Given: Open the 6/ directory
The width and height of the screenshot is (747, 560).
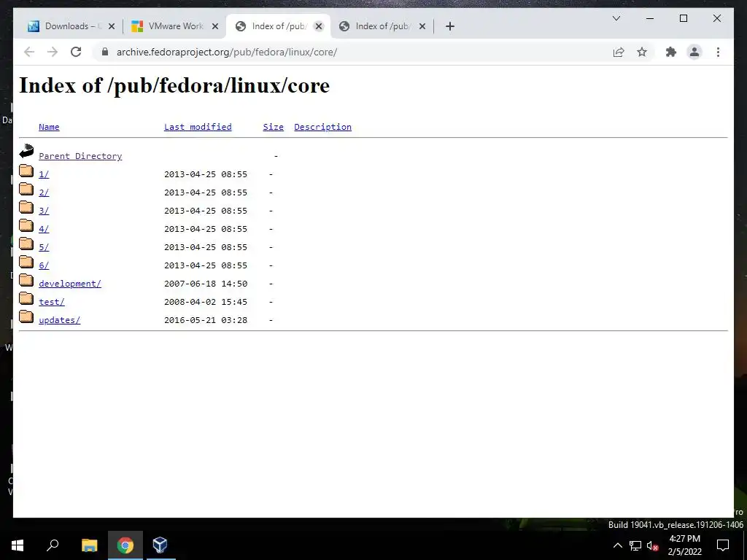Looking at the screenshot, I should click(44, 265).
